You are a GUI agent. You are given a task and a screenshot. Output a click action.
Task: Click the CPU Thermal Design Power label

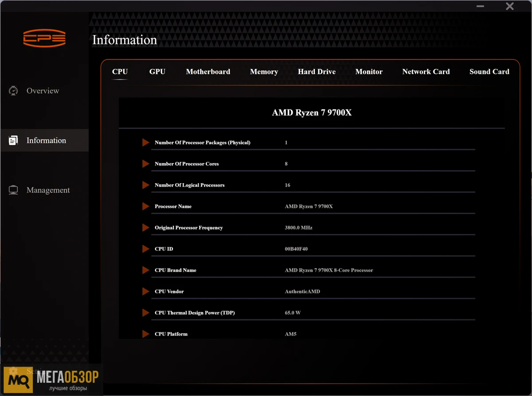pyautogui.click(x=195, y=313)
